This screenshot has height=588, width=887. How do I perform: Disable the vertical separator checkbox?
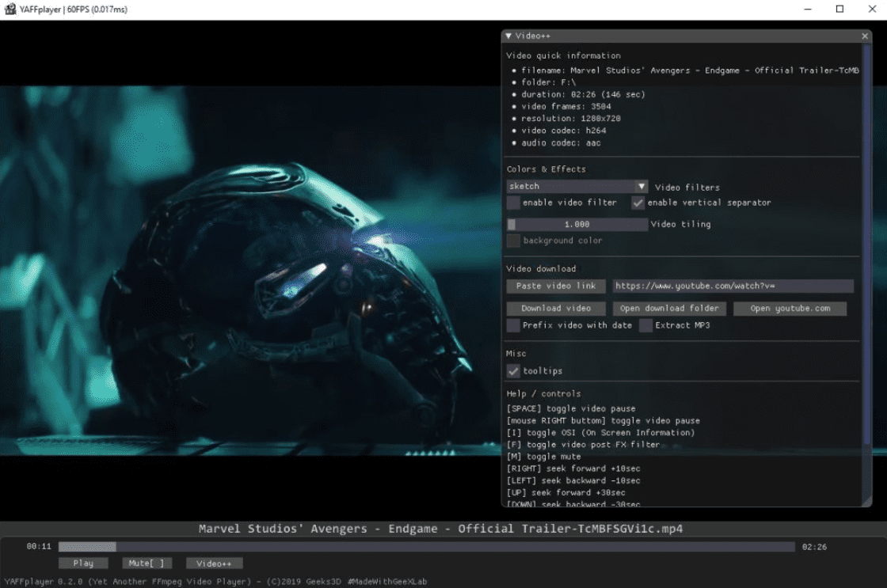click(638, 203)
